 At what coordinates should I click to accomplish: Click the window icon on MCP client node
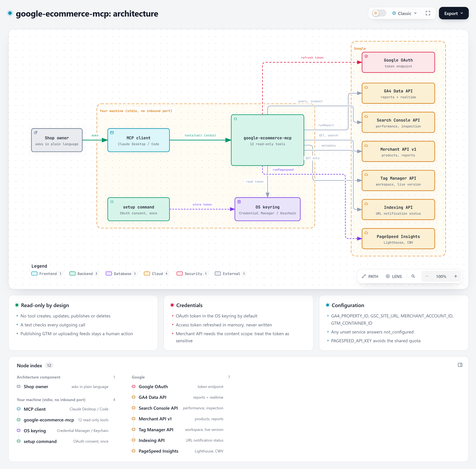112,133
